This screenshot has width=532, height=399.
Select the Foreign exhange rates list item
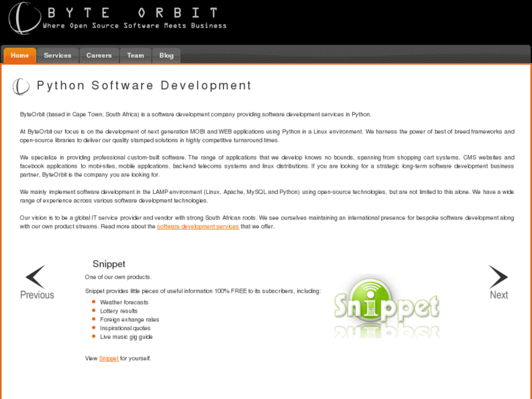point(130,319)
